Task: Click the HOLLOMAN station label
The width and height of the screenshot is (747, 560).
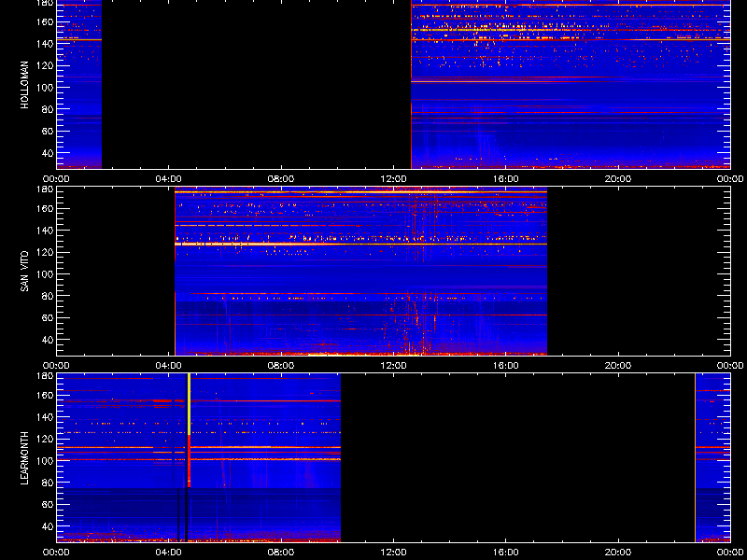Action: [x=25, y=85]
